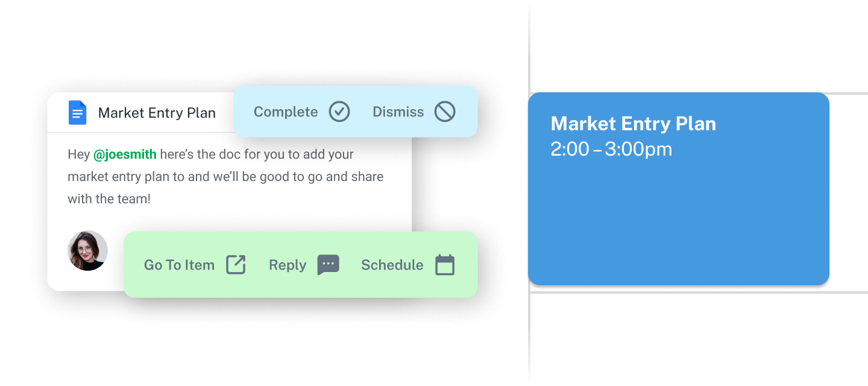
Task: Click the Complete button
Action: [x=286, y=112]
